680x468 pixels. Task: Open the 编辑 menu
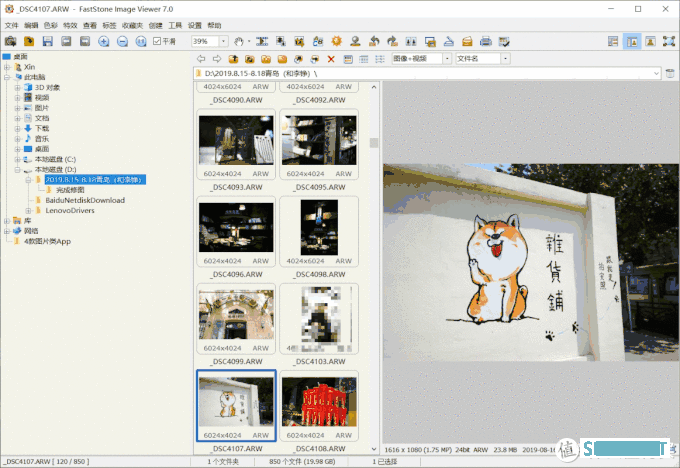pos(31,26)
